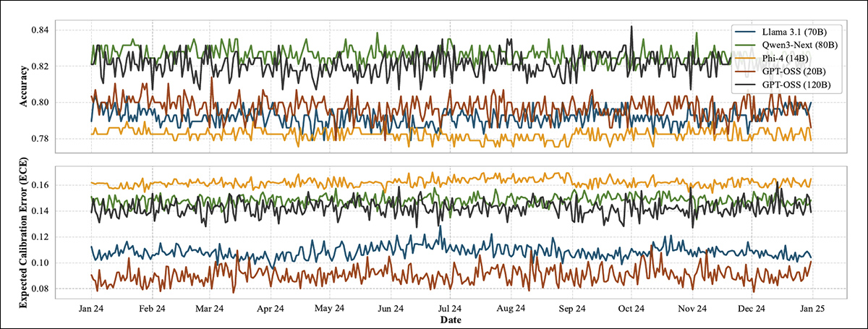
Task: Click the GPT-OSS (120B) legend label
Action: 798,85
